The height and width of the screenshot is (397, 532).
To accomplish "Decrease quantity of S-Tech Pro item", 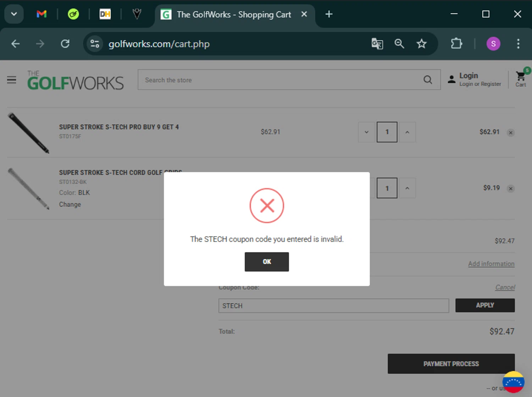I will tap(366, 132).
